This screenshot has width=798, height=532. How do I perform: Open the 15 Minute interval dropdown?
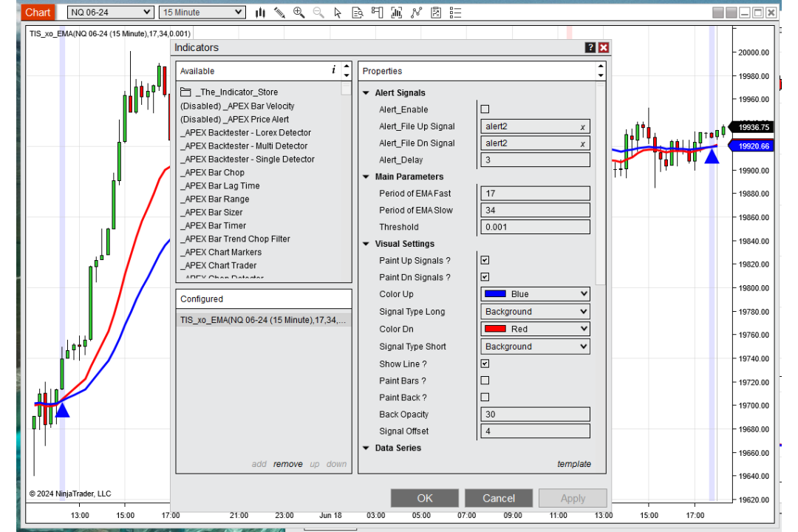(x=202, y=13)
